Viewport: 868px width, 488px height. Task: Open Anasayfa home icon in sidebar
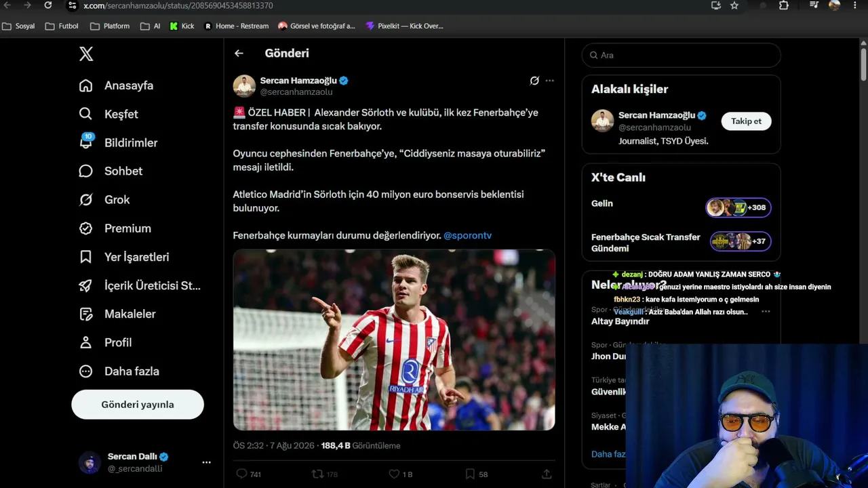85,85
